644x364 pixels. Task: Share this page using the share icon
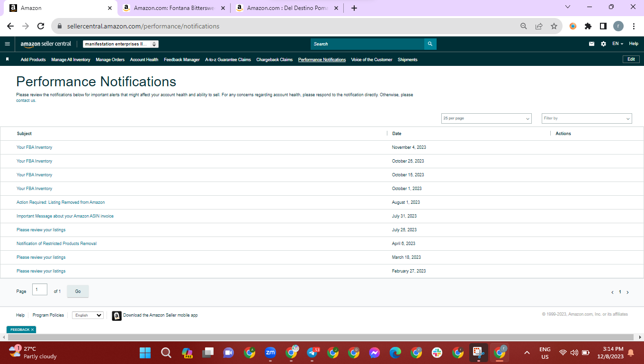[x=539, y=26]
